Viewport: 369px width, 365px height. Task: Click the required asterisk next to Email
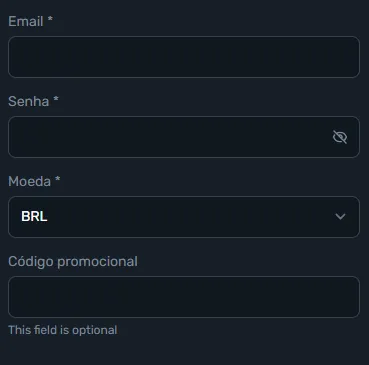coord(50,19)
